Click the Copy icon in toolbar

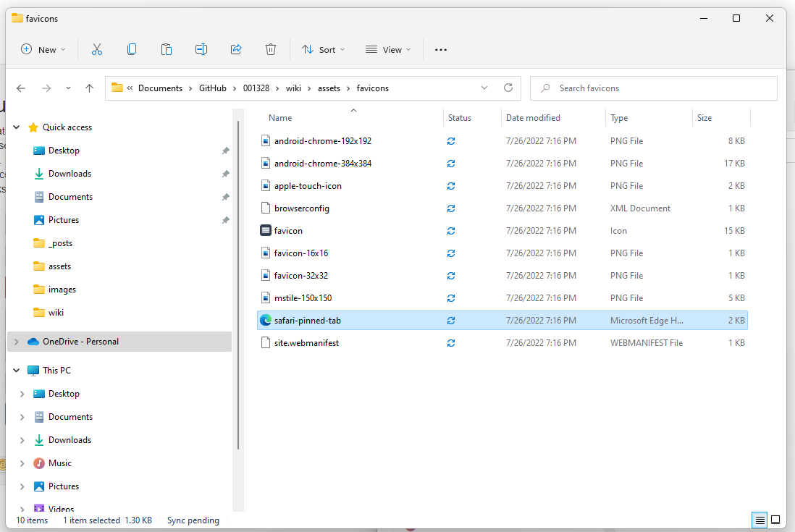(x=132, y=49)
